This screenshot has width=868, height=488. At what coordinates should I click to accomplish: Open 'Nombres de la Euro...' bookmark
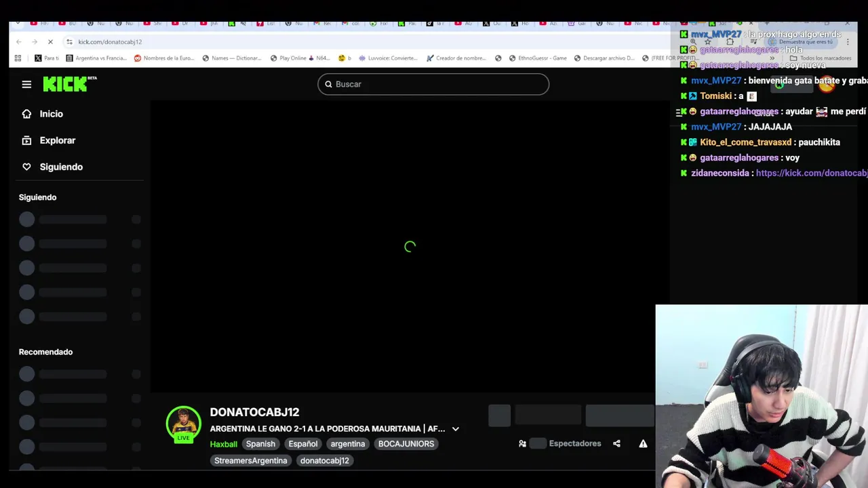point(164,58)
